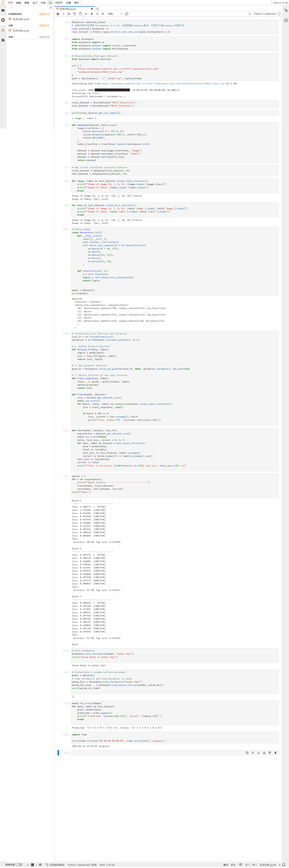Open the 文件 menu

click(10, 3)
